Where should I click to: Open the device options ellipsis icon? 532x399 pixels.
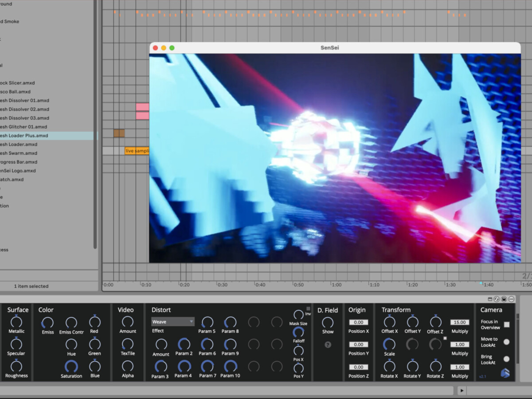pyautogui.click(x=511, y=299)
